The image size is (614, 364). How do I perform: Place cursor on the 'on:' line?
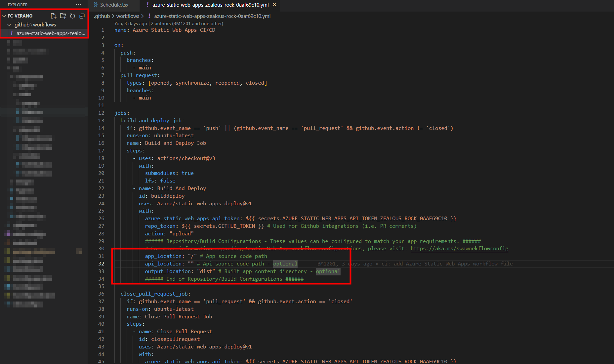click(119, 45)
